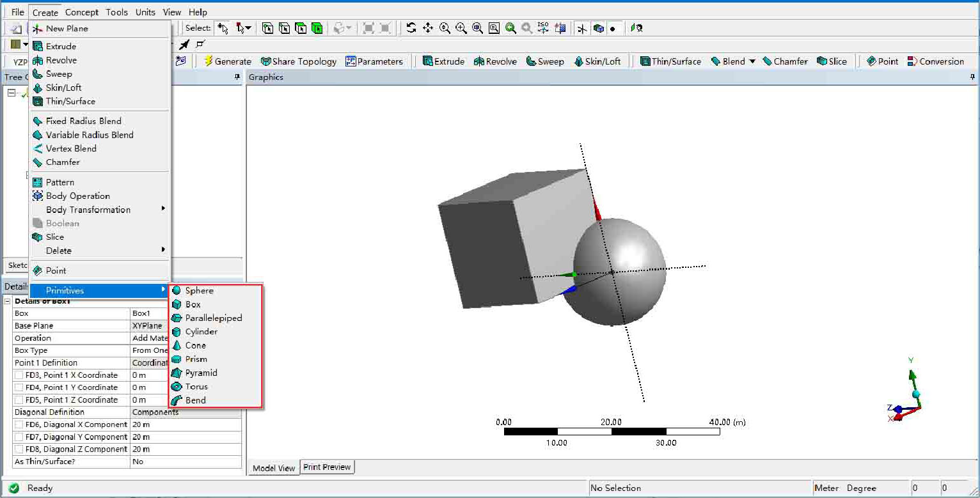This screenshot has width=980, height=498.
Task: Select Cylinder from the Primitives list
Action: [201, 332]
